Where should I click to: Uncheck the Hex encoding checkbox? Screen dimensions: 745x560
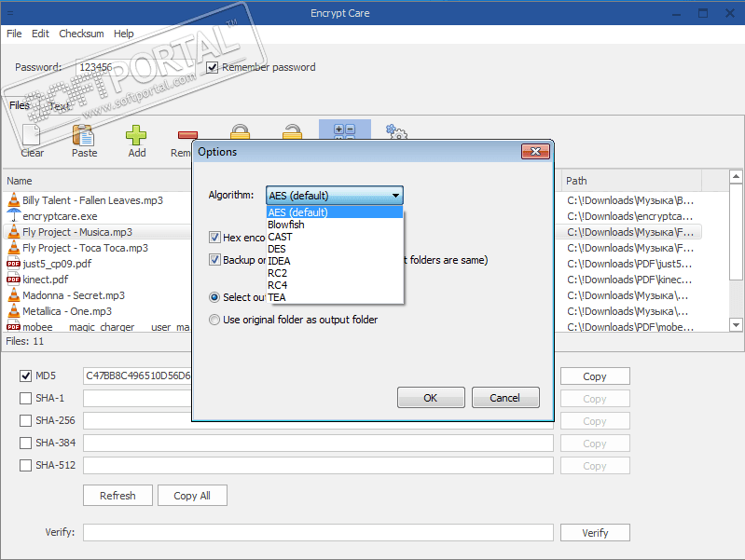click(x=214, y=237)
